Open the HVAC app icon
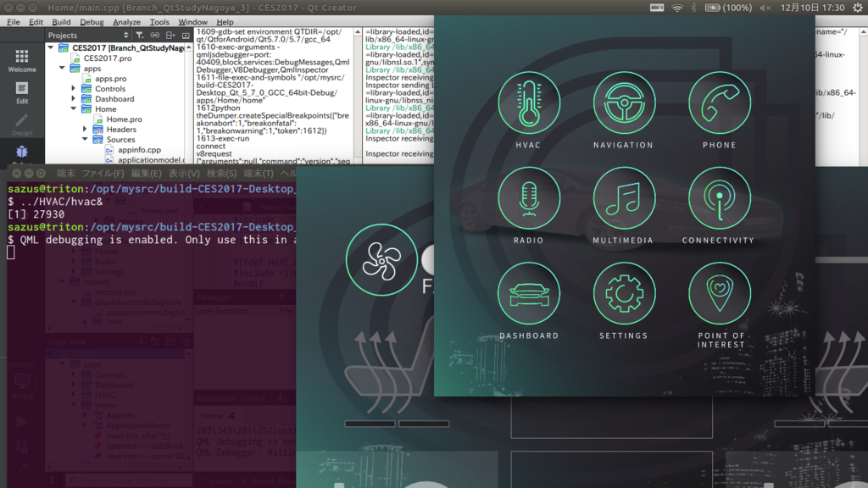Image resolution: width=868 pixels, height=488 pixels. [x=529, y=103]
